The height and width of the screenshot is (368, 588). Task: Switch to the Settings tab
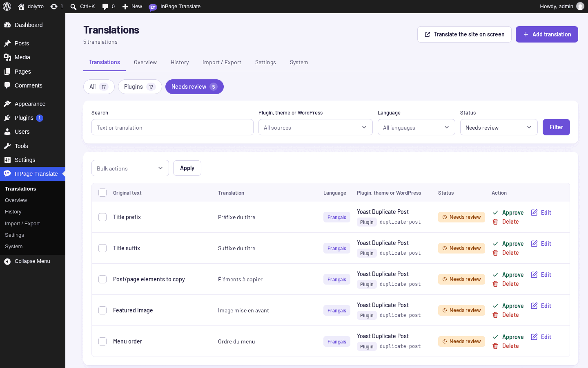click(x=265, y=63)
